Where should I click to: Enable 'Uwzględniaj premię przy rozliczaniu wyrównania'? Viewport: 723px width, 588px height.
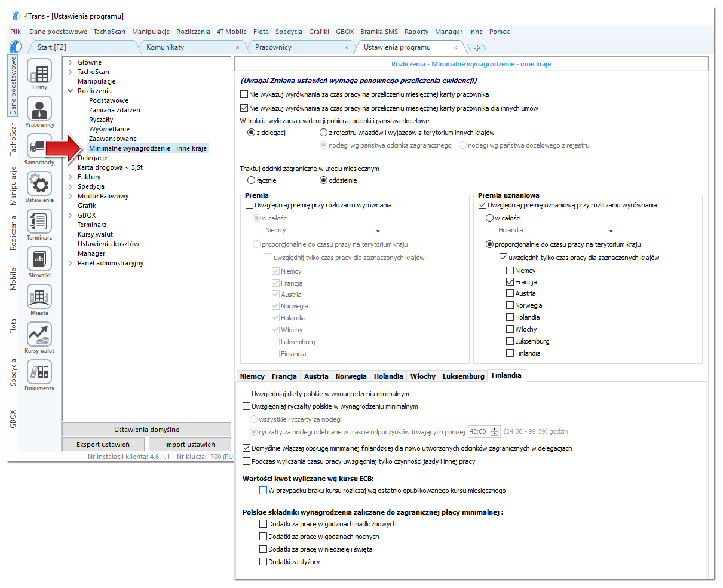pyautogui.click(x=250, y=205)
